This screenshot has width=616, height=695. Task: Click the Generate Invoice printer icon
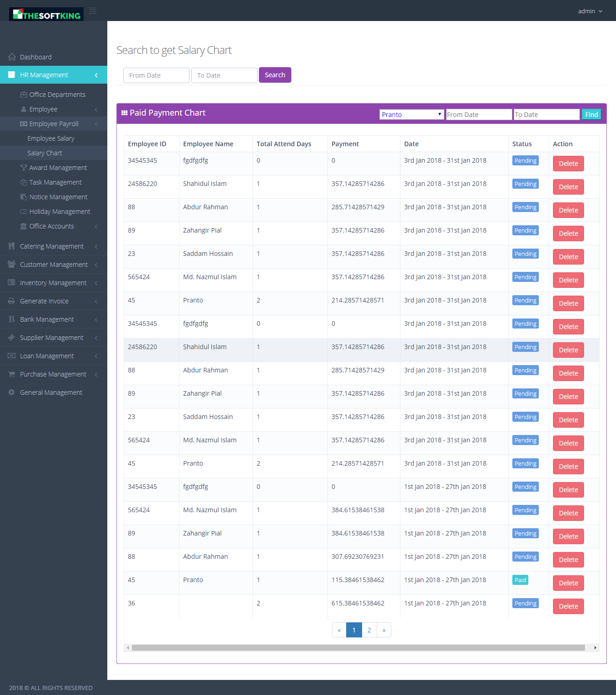[x=11, y=301]
